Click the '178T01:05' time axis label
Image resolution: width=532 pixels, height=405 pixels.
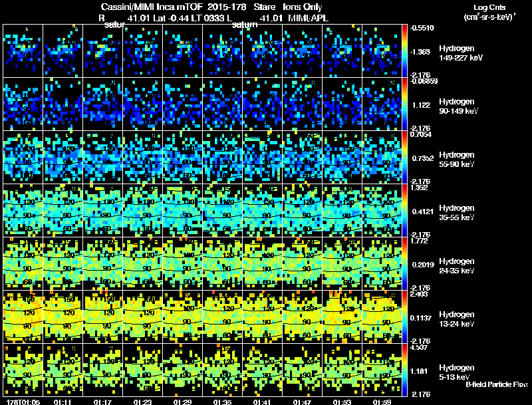click(23, 402)
